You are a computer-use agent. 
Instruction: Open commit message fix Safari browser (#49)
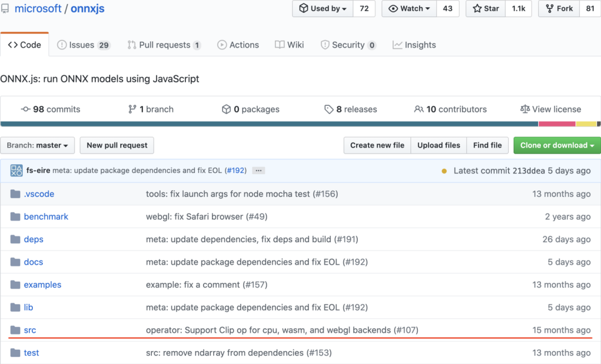tap(206, 217)
